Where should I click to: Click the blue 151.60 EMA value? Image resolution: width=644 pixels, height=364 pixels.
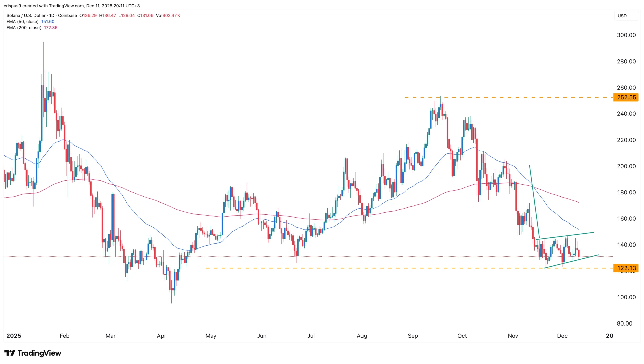coord(48,22)
